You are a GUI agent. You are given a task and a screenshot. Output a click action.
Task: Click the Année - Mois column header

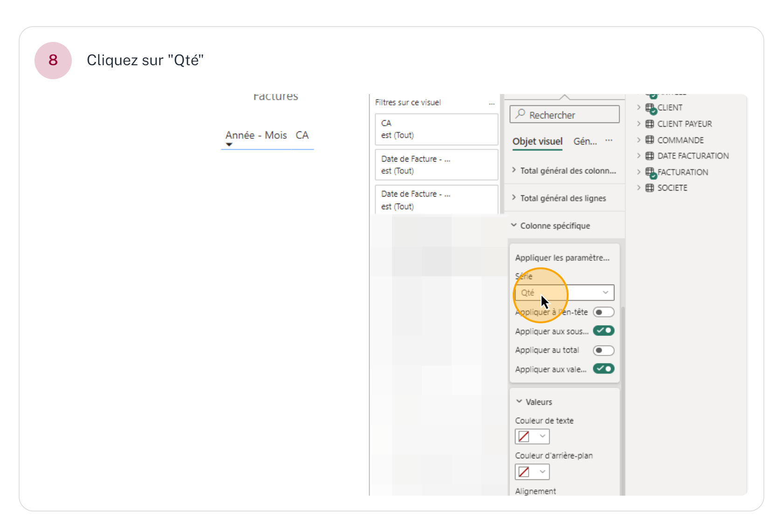(x=256, y=136)
